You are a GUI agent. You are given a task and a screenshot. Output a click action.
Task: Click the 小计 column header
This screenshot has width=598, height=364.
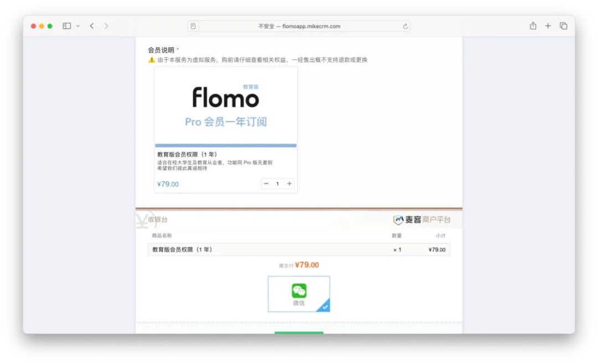[x=441, y=236]
